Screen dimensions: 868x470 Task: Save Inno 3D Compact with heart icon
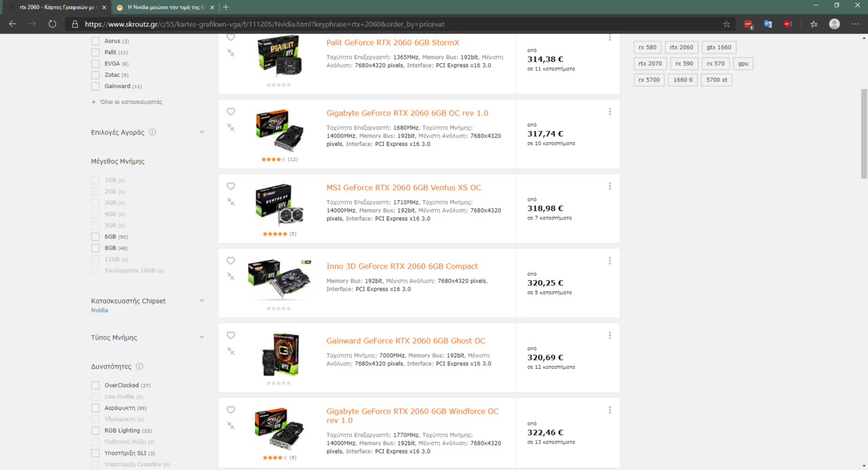[x=231, y=261]
